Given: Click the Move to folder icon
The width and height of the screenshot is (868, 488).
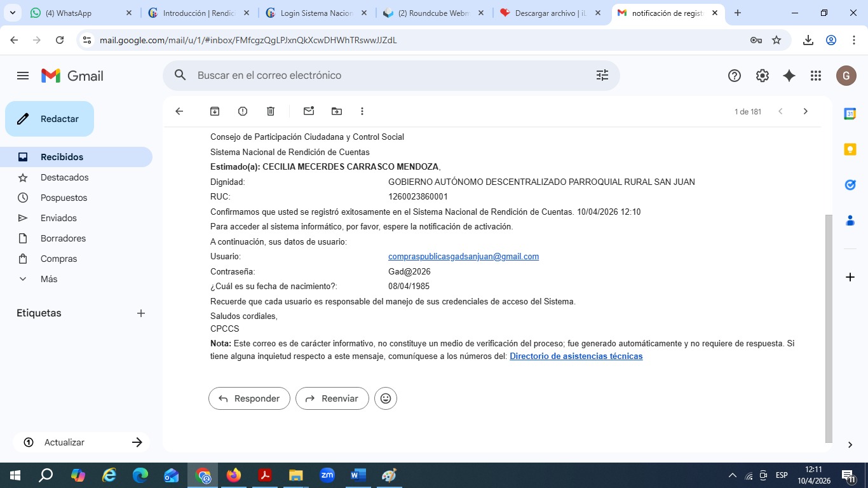Looking at the screenshot, I should pos(337,111).
